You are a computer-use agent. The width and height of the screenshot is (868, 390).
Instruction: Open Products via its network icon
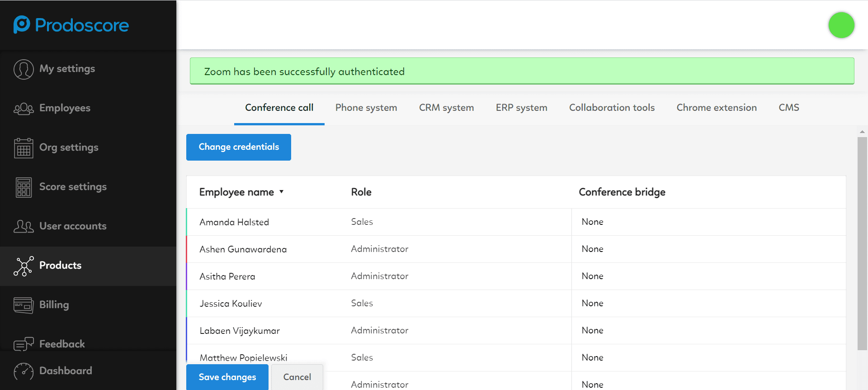24,266
